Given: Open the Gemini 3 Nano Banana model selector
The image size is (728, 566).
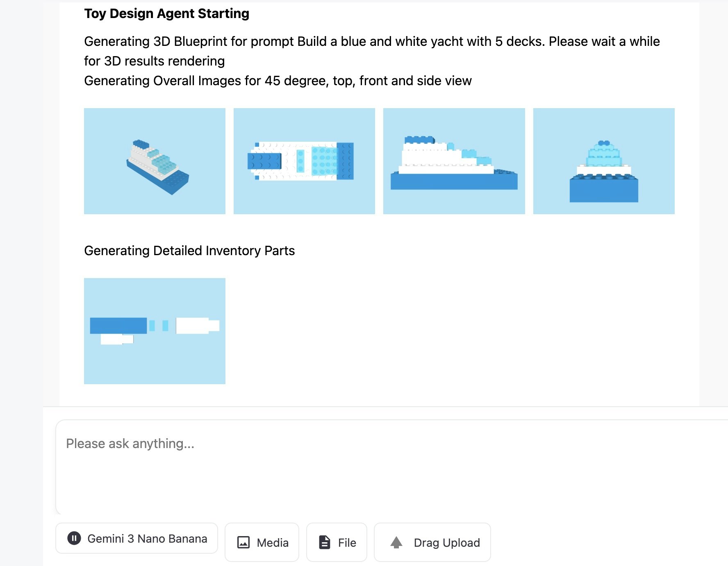Looking at the screenshot, I should click(x=136, y=538).
